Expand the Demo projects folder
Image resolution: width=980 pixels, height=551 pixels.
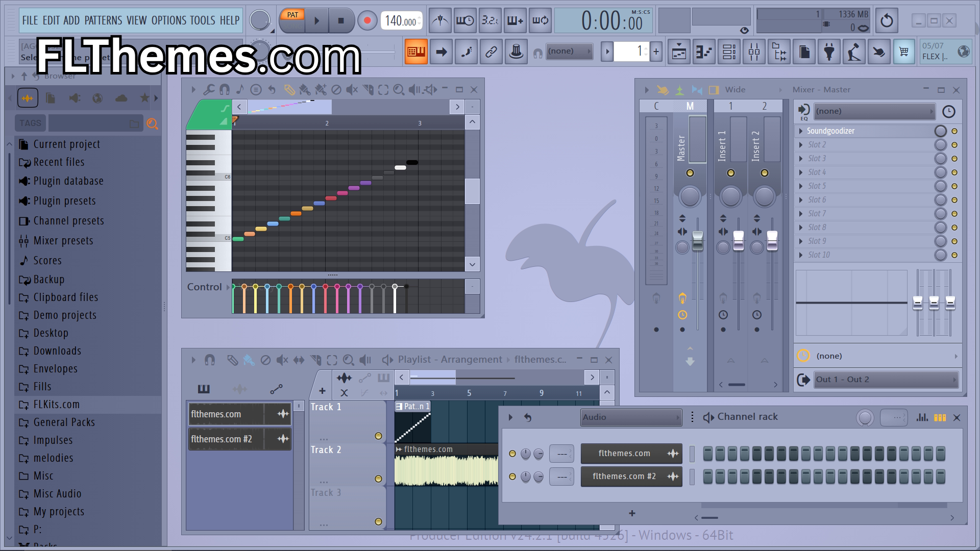65,315
